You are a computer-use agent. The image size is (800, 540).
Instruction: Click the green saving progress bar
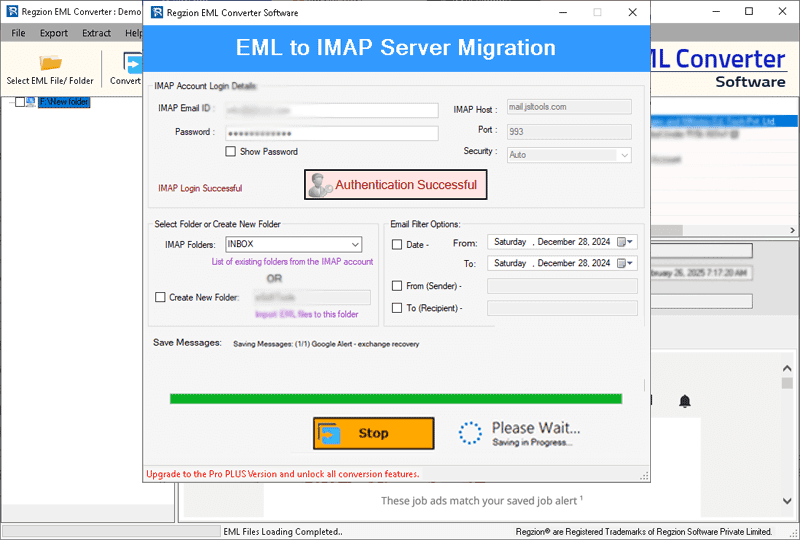click(396, 399)
